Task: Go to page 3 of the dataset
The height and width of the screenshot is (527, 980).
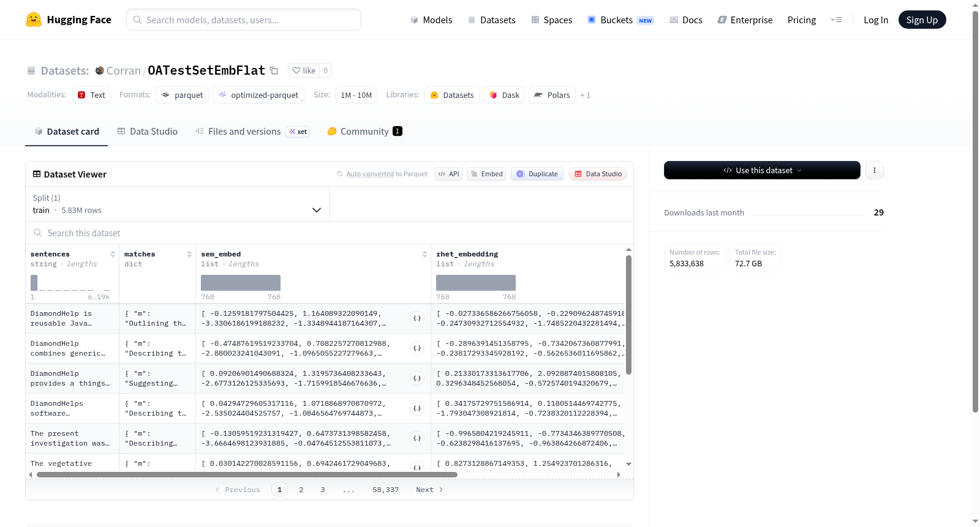Action: (323, 490)
